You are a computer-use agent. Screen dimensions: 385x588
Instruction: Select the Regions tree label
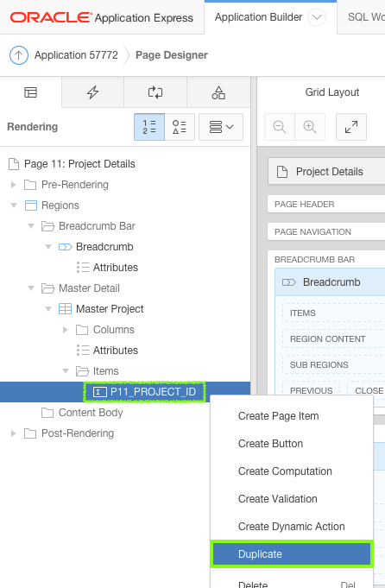60,205
